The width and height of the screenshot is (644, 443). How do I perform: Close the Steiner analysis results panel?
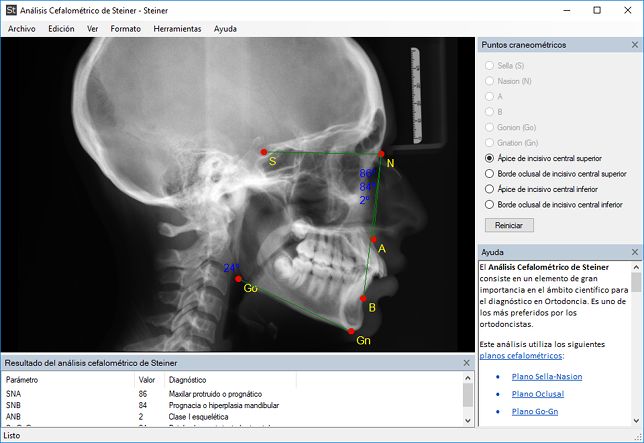click(466, 363)
